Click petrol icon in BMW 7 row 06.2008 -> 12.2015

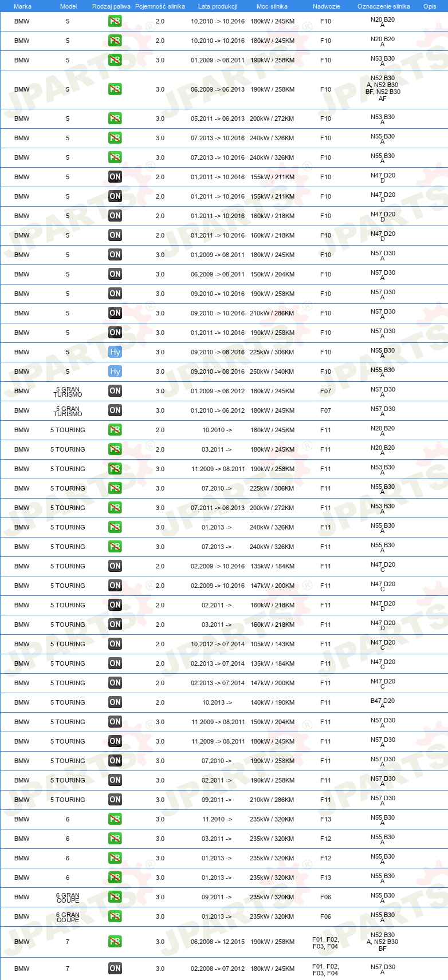click(x=115, y=942)
